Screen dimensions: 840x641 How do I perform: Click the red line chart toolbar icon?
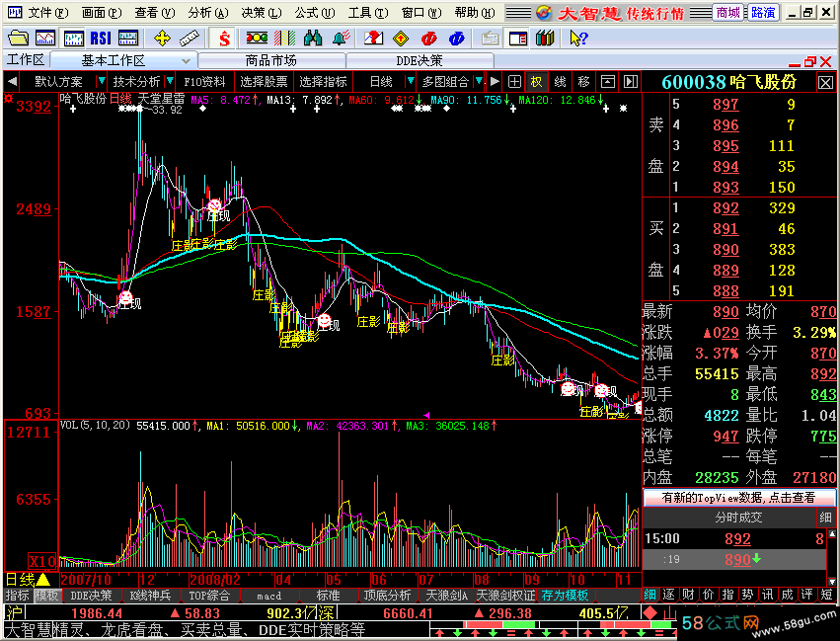(45, 39)
